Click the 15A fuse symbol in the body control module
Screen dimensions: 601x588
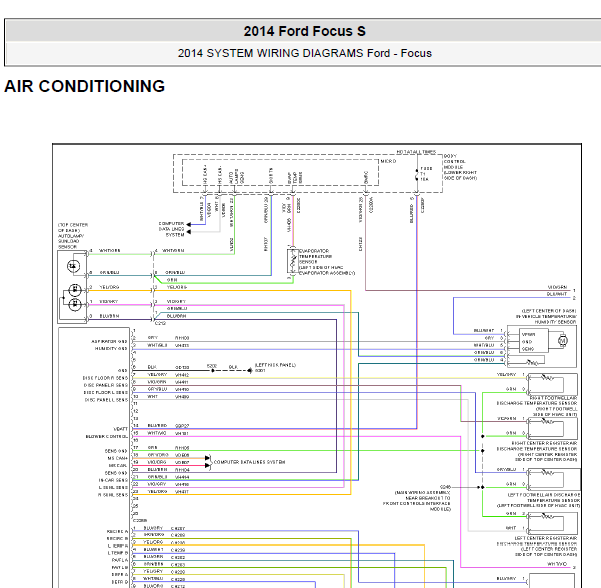click(x=417, y=174)
